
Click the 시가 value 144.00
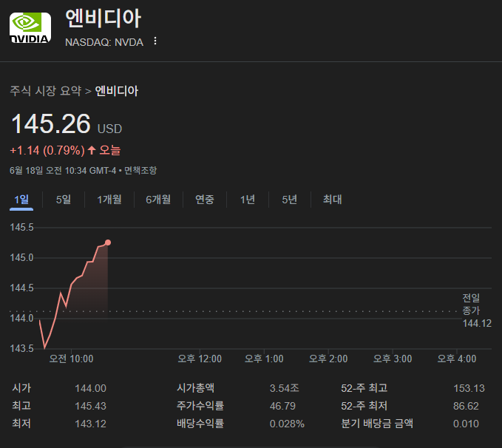(91, 388)
